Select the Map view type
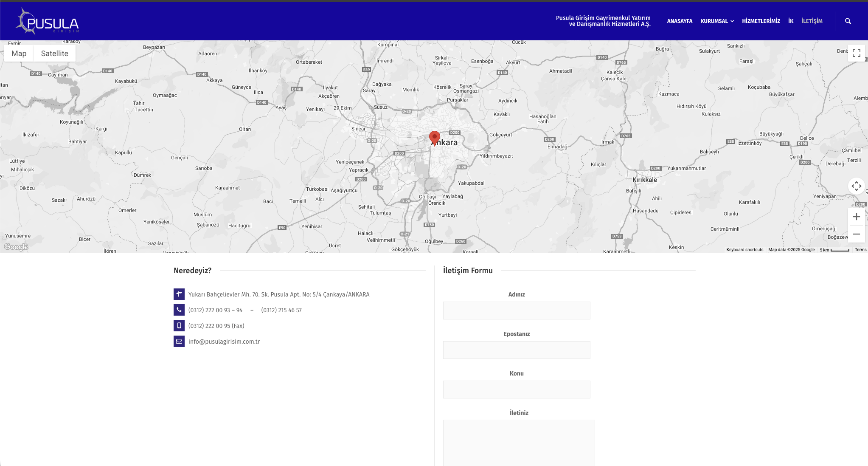The height and width of the screenshot is (466, 868). tap(19, 54)
